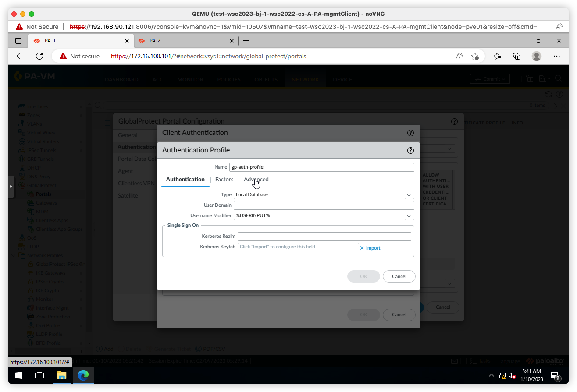The width and height of the screenshot is (577, 392).
Task: Open help for Authentication Profile dialog
Action: coord(410,150)
